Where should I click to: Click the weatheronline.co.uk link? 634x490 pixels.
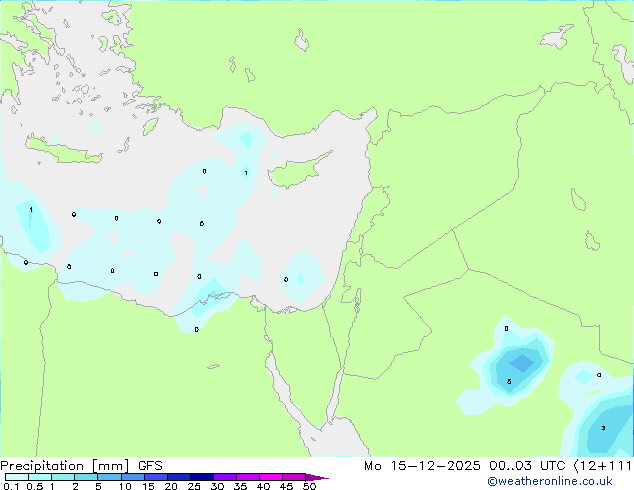point(550,482)
